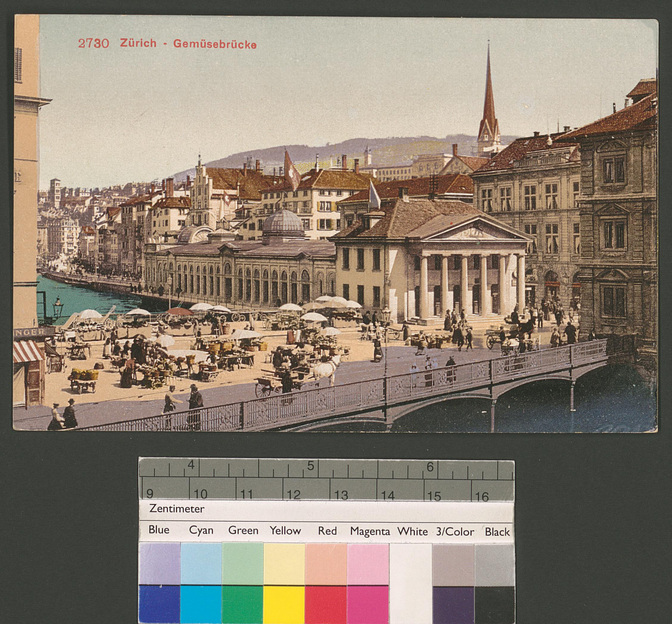The height and width of the screenshot is (624, 672).
Task: Click the 'Zentimeter' label on the ruler
Action: 177,509
